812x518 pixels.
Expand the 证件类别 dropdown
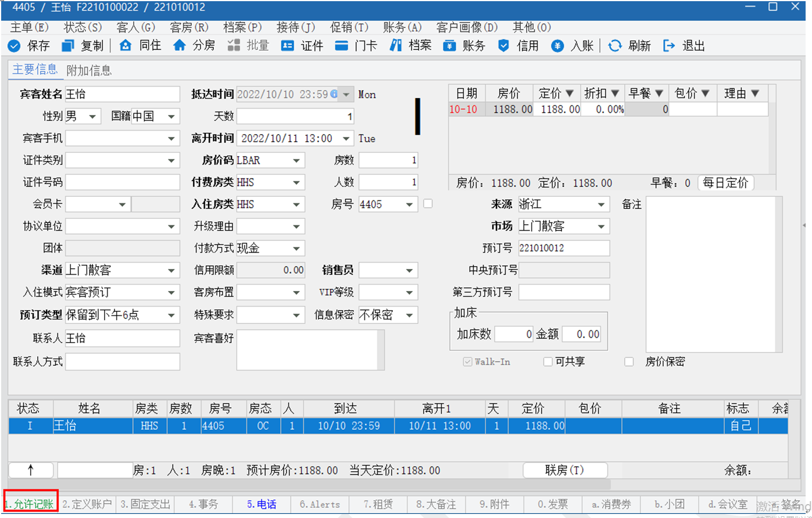point(172,160)
